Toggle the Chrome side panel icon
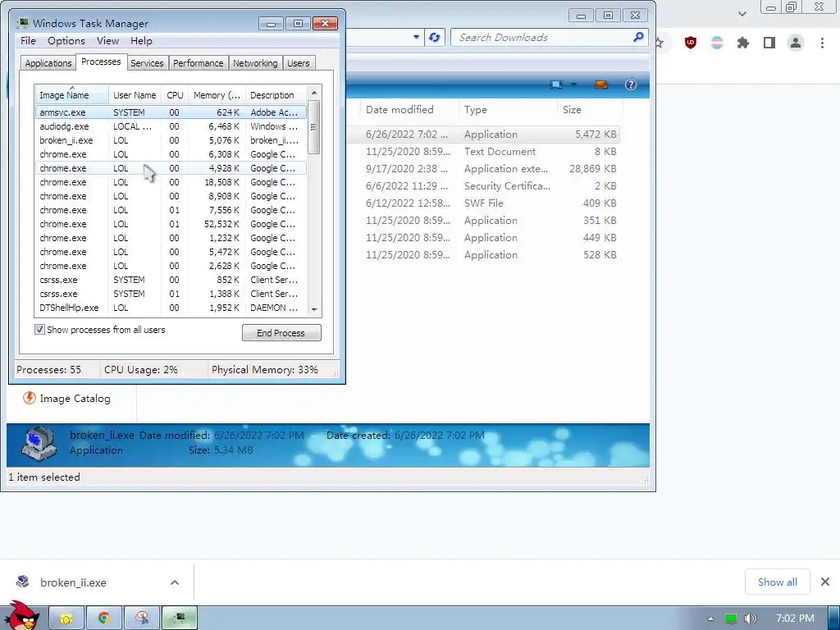Screen dimensions: 840x630 (769, 43)
